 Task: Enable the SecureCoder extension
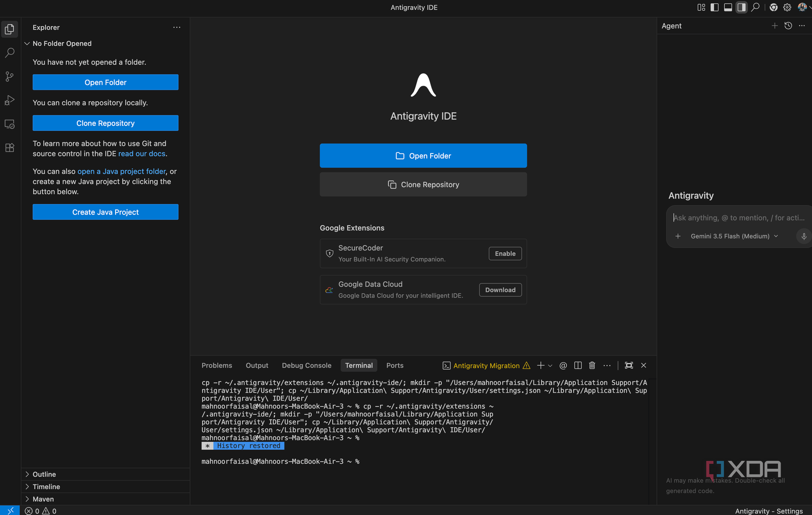(505, 253)
